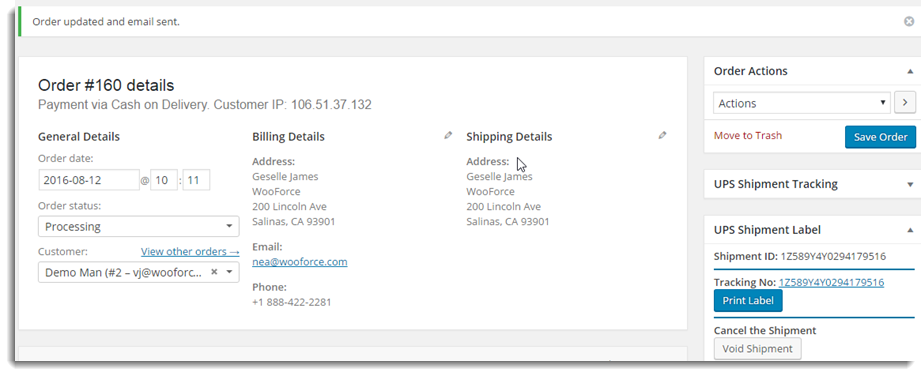Open the Order status dropdown
Screen dimensions: 921x376
[139, 227]
